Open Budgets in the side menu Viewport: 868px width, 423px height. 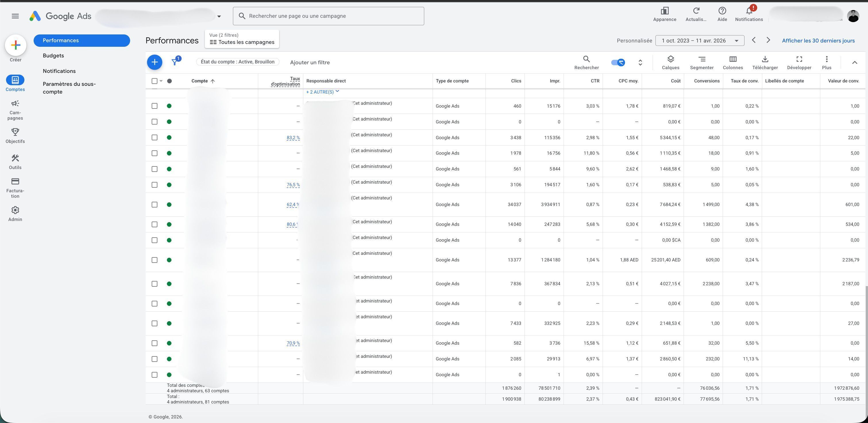coord(53,56)
